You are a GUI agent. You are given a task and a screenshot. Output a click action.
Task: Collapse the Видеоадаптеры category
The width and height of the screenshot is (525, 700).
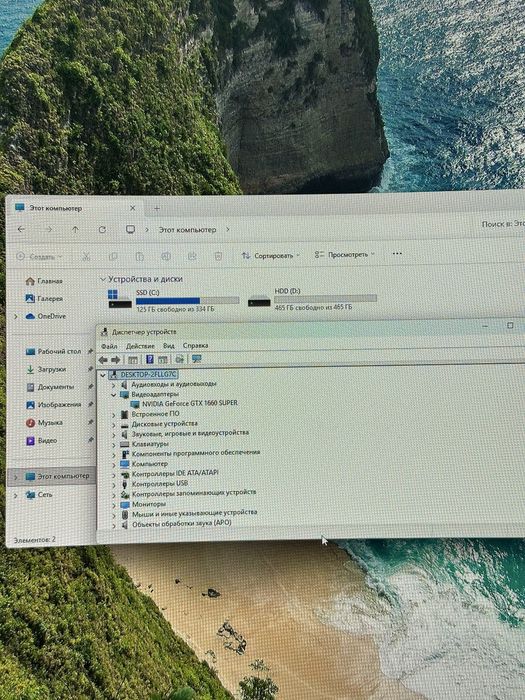pyautogui.click(x=113, y=395)
